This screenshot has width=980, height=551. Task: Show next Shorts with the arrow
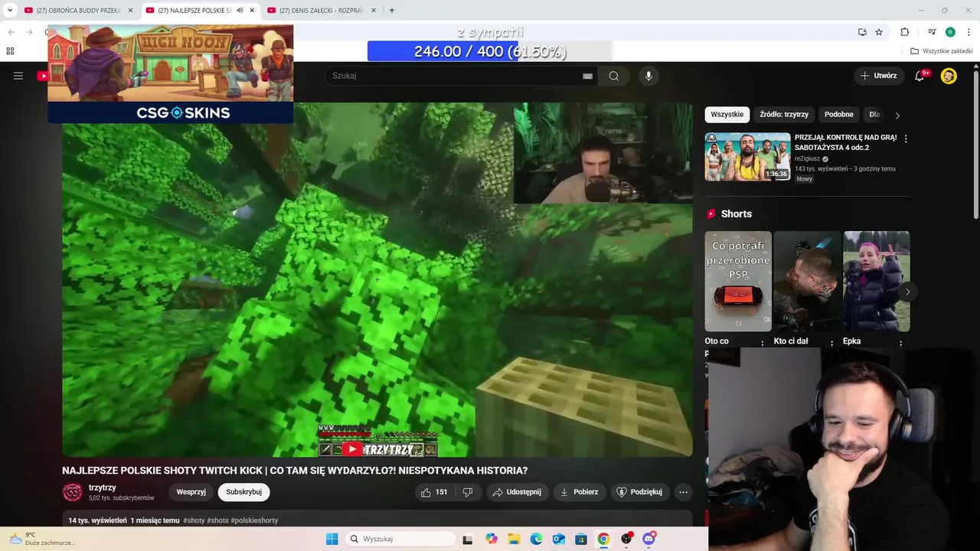pos(907,292)
